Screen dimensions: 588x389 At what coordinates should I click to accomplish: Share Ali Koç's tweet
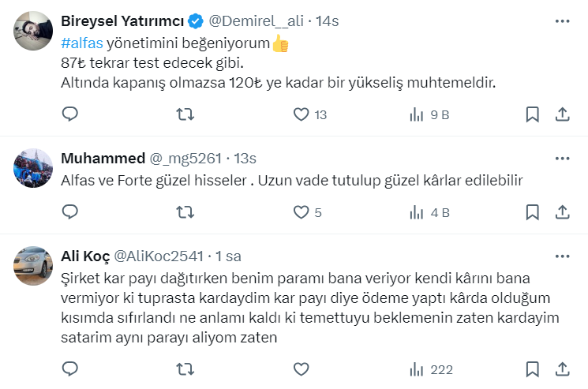click(x=563, y=368)
